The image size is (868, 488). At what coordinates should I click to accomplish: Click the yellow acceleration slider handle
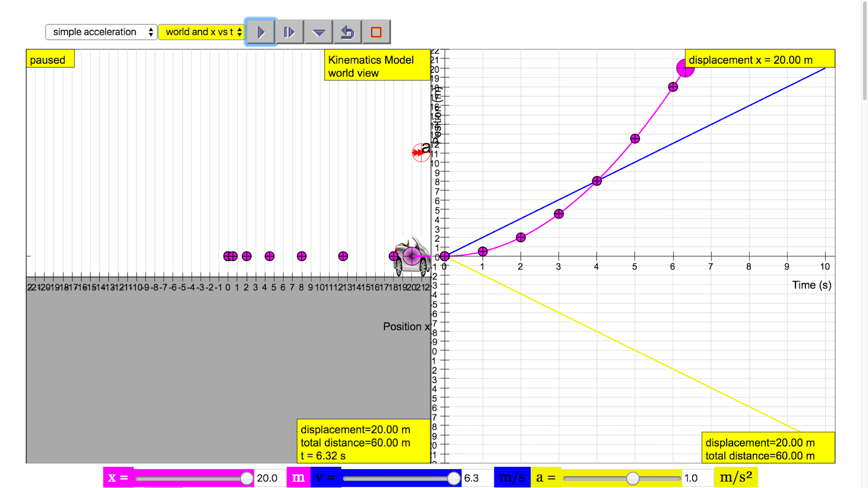pyautogui.click(x=633, y=478)
